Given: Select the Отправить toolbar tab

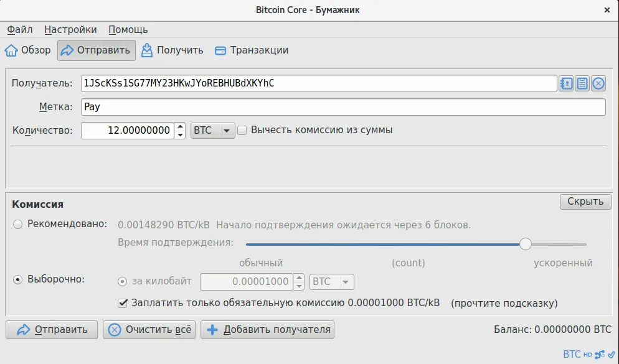Looking at the screenshot, I should (x=97, y=50).
